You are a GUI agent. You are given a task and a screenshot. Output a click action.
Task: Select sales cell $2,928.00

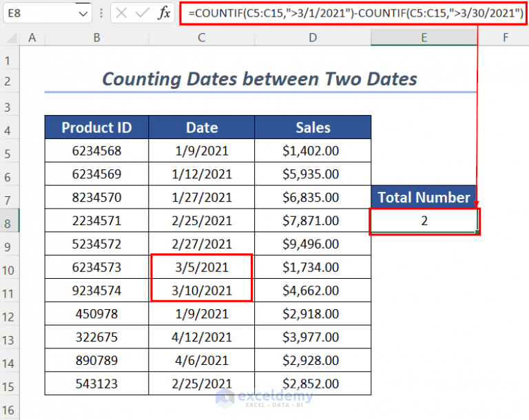313,360
